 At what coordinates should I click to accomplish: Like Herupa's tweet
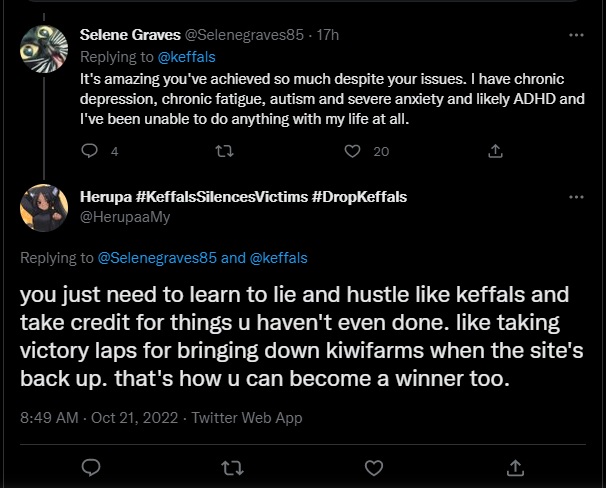(x=374, y=467)
